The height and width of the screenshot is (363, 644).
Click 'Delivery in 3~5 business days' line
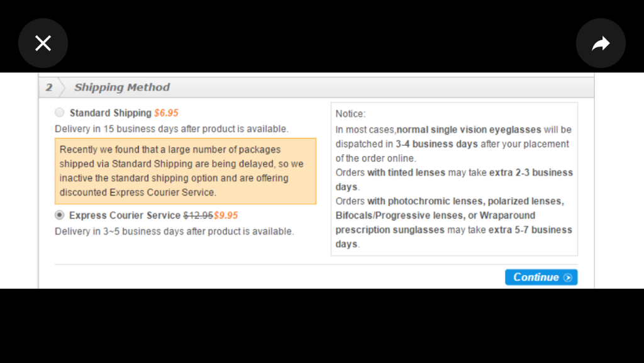point(174,232)
